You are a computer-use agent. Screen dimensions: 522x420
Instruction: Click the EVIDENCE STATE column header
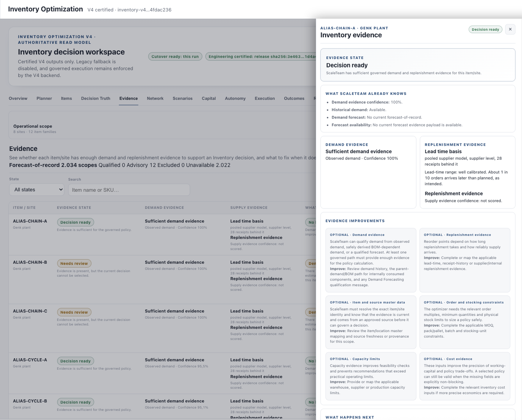click(x=74, y=208)
